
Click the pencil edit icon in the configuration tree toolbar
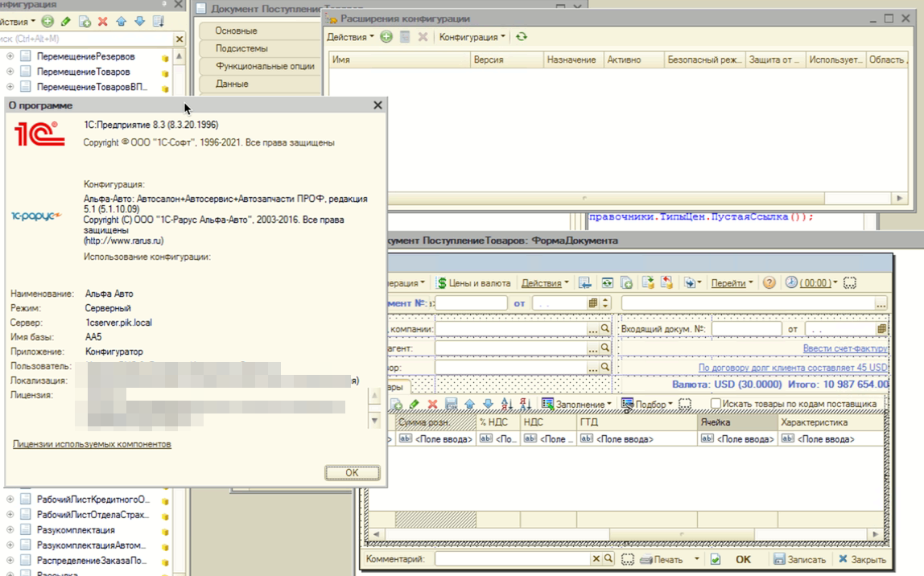tap(66, 22)
